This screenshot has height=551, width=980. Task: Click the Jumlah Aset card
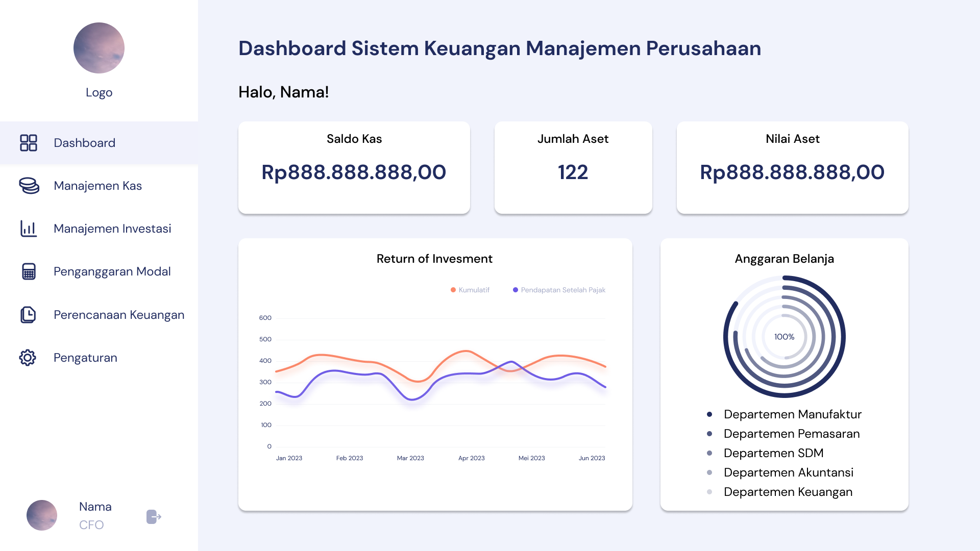[x=573, y=167]
